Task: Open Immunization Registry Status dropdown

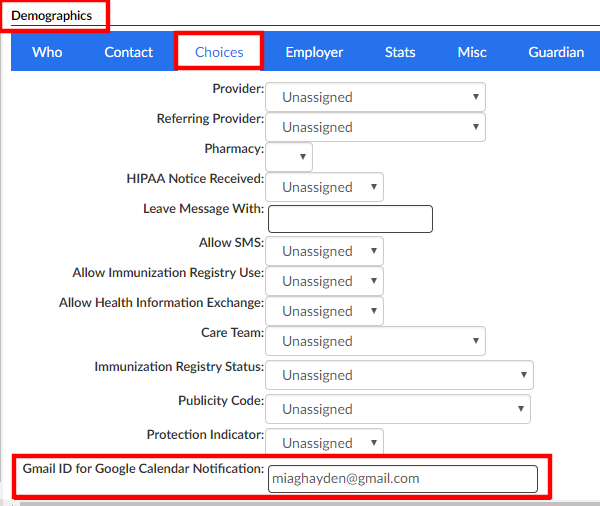Action: pyautogui.click(x=399, y=375)
